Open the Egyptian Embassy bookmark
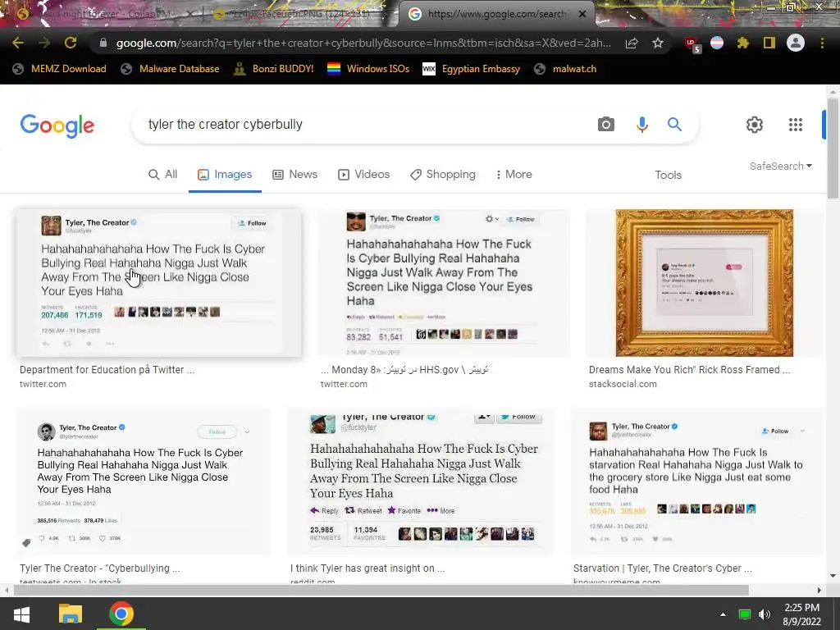Screen dimensions: 840x630 471,69
